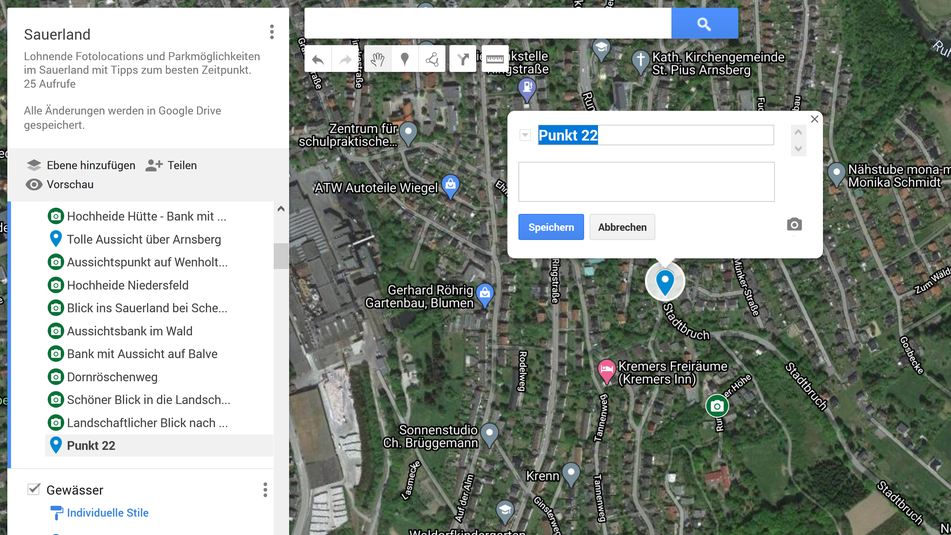
Task: Click the blue Punkt 22 map marker
Action: 665,282
